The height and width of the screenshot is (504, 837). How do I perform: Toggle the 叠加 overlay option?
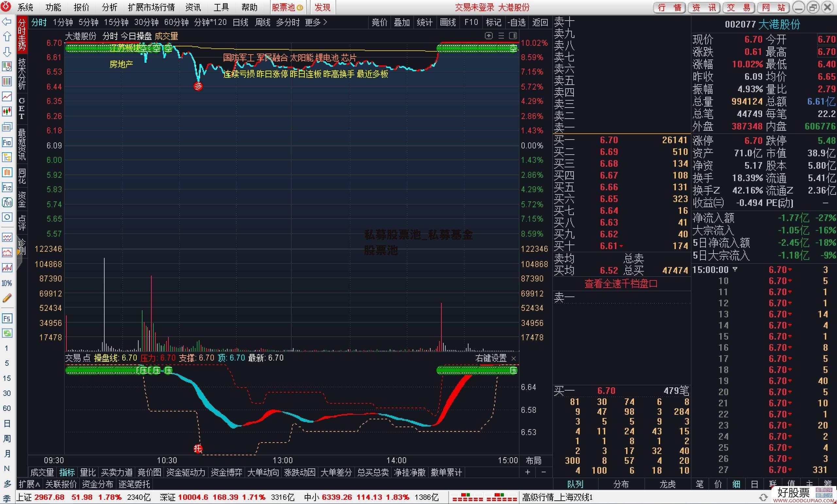[402, 23]
